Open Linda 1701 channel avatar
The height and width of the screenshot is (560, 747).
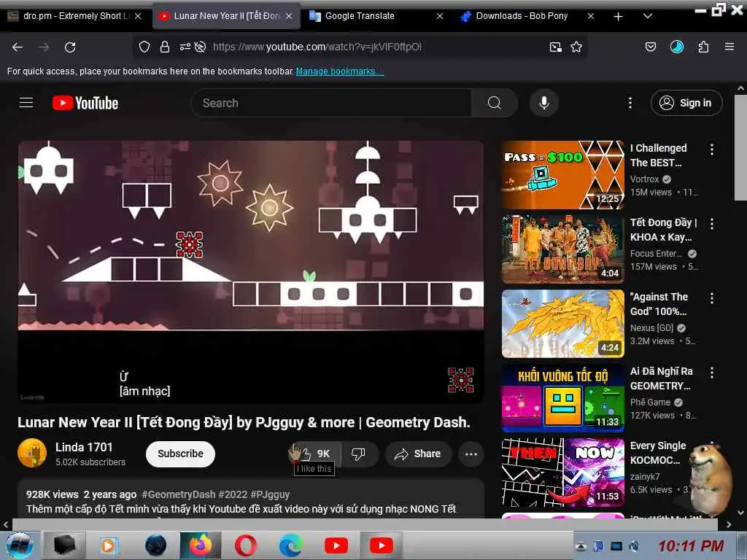(x=32, y=454)
